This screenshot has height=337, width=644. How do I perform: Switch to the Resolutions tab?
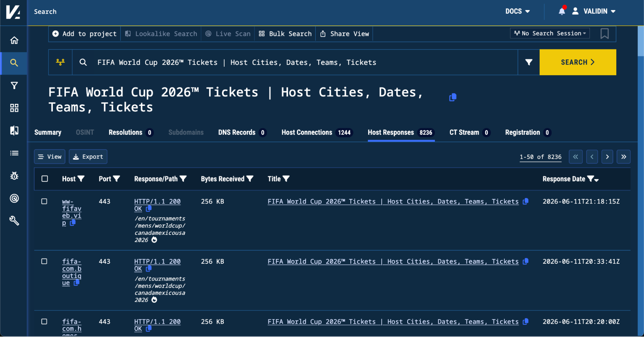click(131, 133)
